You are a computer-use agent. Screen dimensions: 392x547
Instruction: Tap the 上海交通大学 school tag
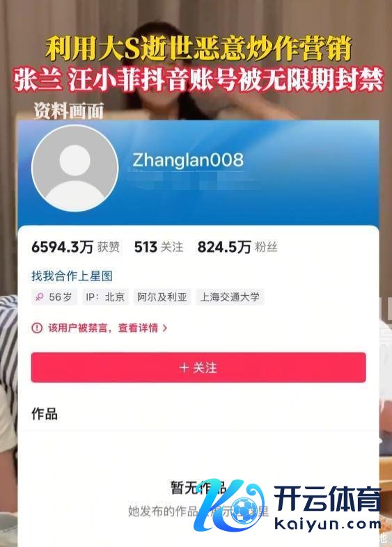pos(230,297)
